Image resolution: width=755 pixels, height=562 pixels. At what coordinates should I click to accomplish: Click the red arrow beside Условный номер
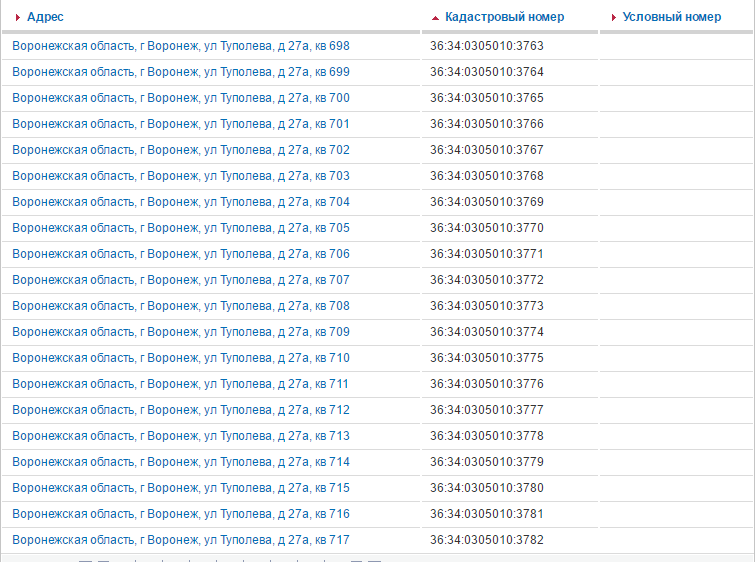pyautogui.click(x=614, y=18)
